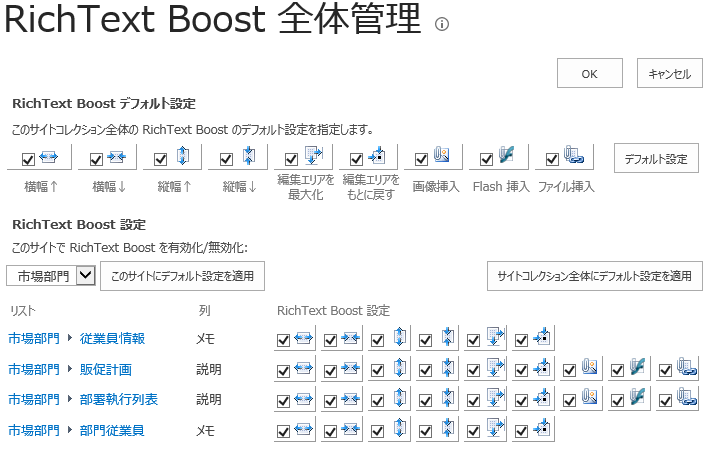Click Flash insert icon in default settings
Image resolution: width=705 pixels, height=450 pixels.
(506, 154)
